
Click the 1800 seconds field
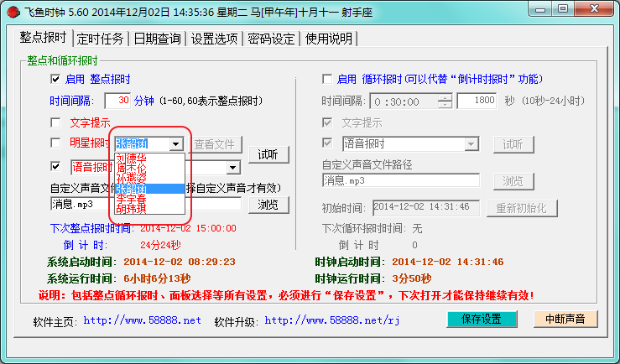pos(477,101)
